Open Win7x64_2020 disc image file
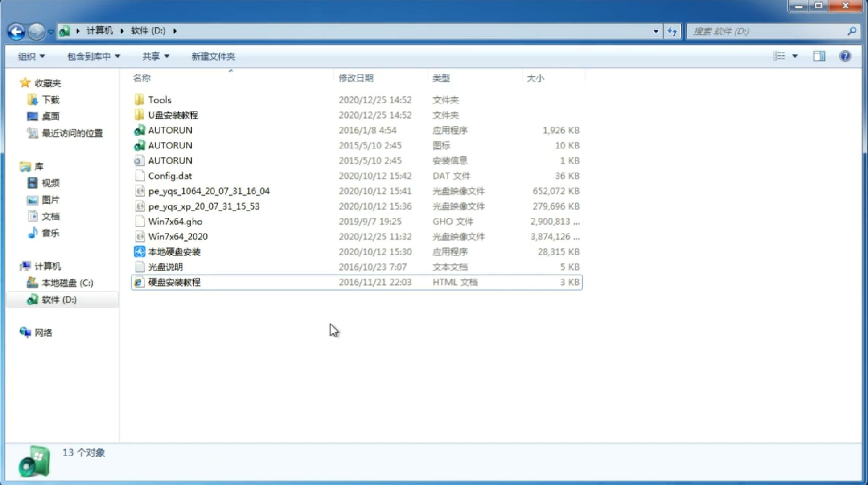 (x=177, y=237)
